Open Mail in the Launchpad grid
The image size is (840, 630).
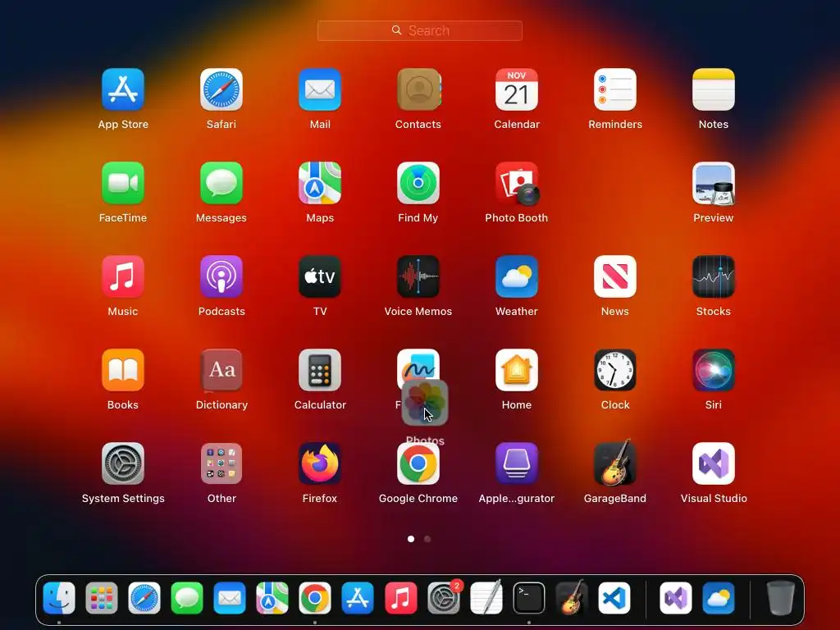click(x=320, y=89)
